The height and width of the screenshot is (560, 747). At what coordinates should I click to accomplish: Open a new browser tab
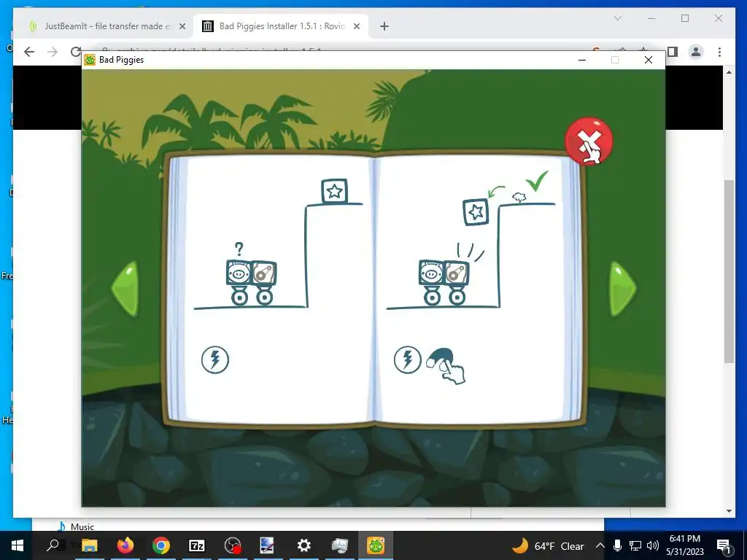pos(384,27)
